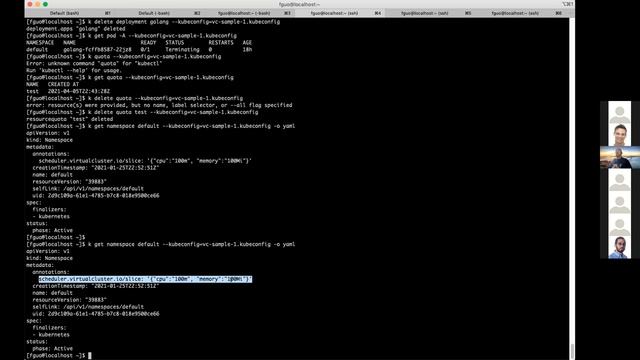The height and width of the screenshot is (360, 640).
Task: Click the 'deployment.apps "golang" deleted' output
Action: tap(76, 29)
